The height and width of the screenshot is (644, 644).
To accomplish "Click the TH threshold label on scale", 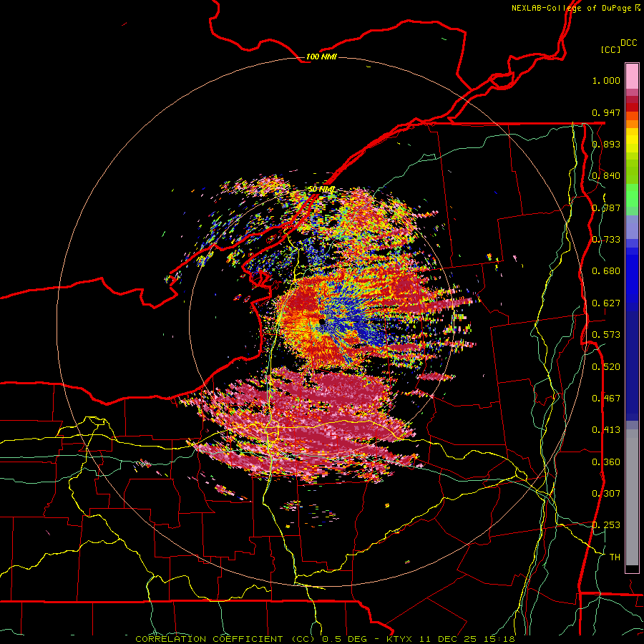I will (615, 557).
